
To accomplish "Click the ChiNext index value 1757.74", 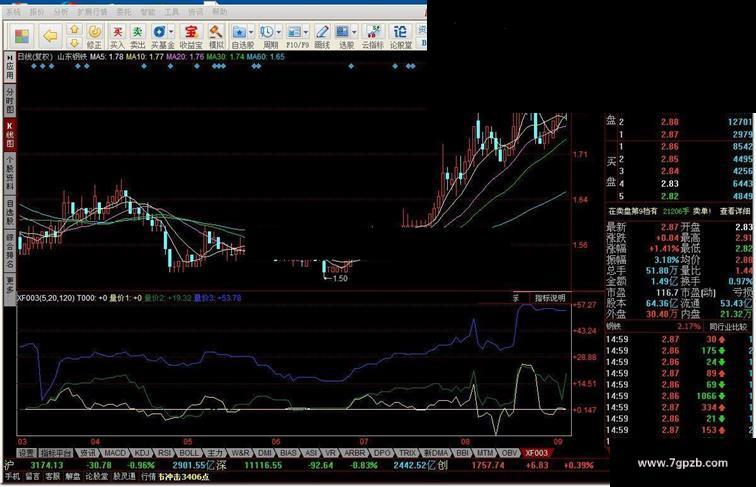I will [488, 465].
